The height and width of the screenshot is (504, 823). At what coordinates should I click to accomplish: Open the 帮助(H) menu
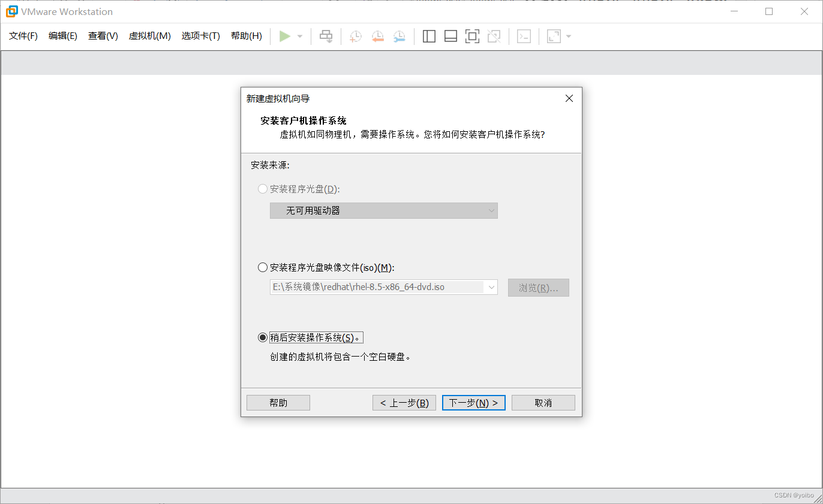click(x=247, y=36)
